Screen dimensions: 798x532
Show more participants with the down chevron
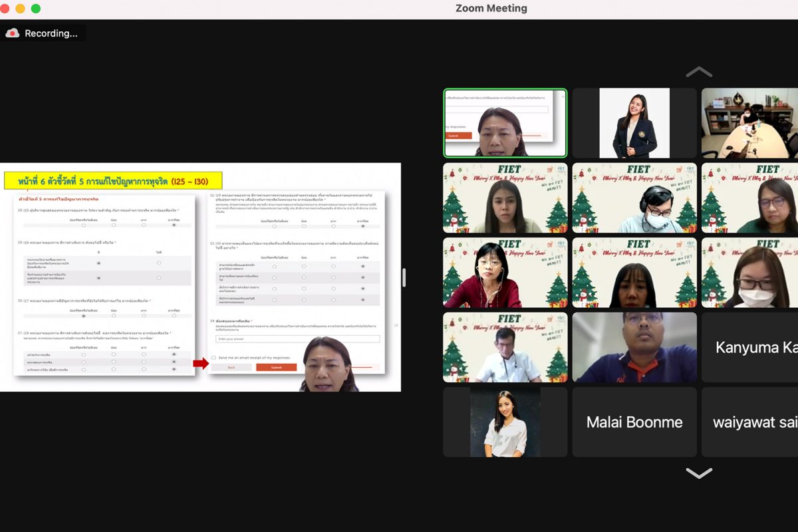click(x=699, y=473)
